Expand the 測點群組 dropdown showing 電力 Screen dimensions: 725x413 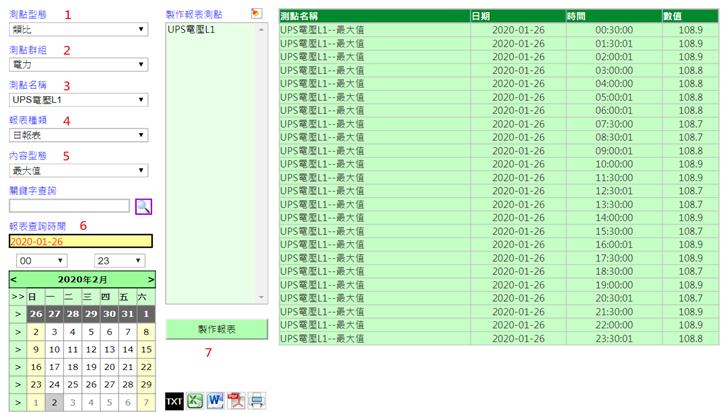coord(78,65)
